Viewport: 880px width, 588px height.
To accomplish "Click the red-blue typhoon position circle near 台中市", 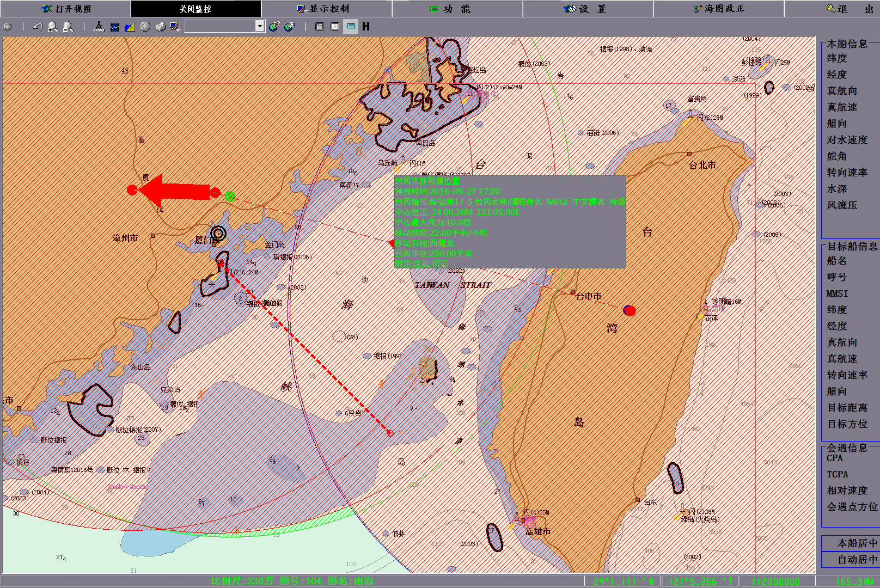I will [630, 310].
